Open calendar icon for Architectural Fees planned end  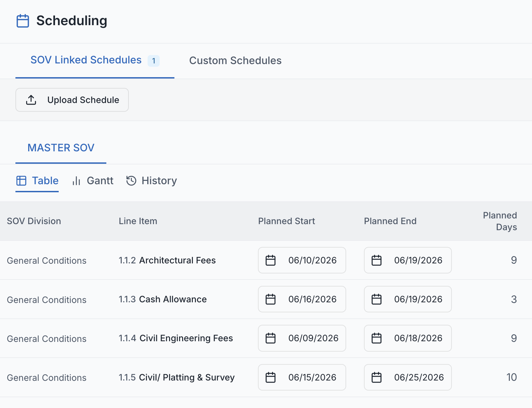tap(377, 260)
